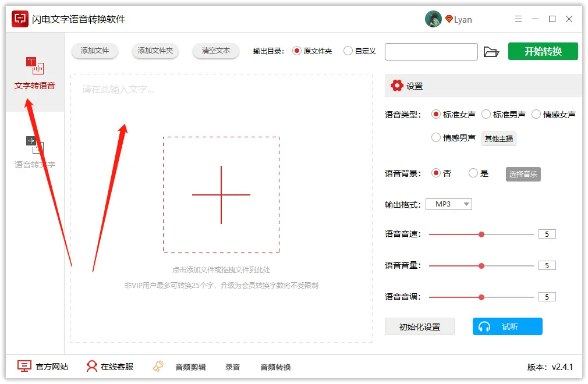Click the output directory path field
This screenshot has width=588, height=384.
click(x=431, y=52)
